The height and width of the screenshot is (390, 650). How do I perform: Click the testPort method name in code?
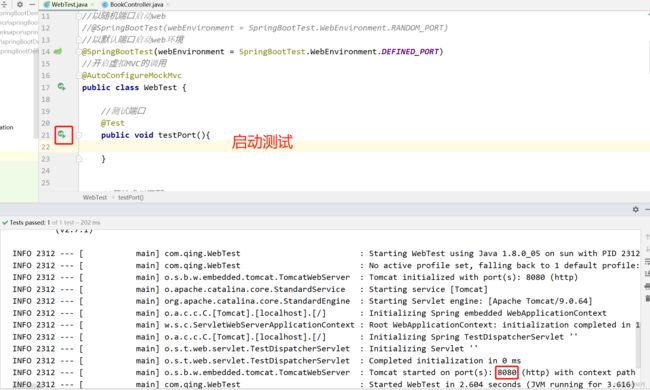point(177,135)
